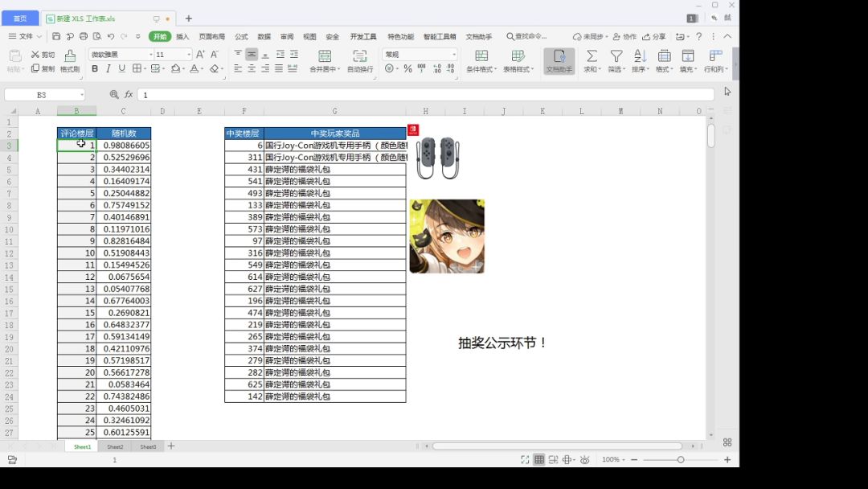Screen dimensions: 868x489
Task: Toggle bold formatting
Action: (95, 69)
